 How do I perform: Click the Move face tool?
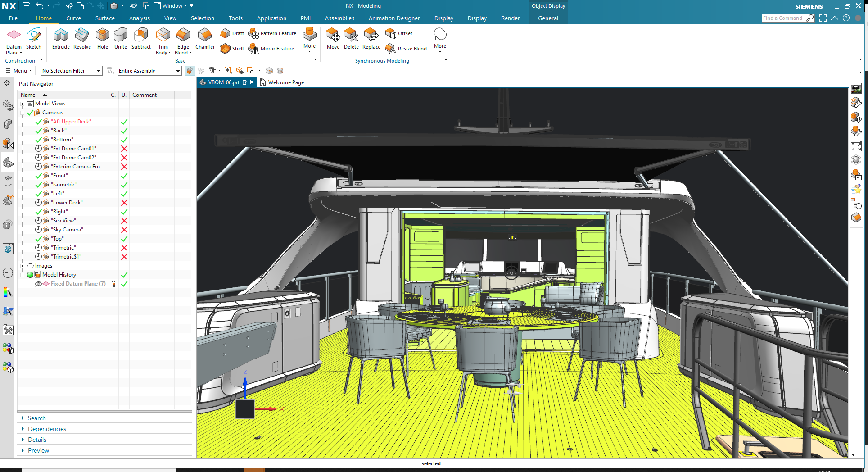point(333,38)
